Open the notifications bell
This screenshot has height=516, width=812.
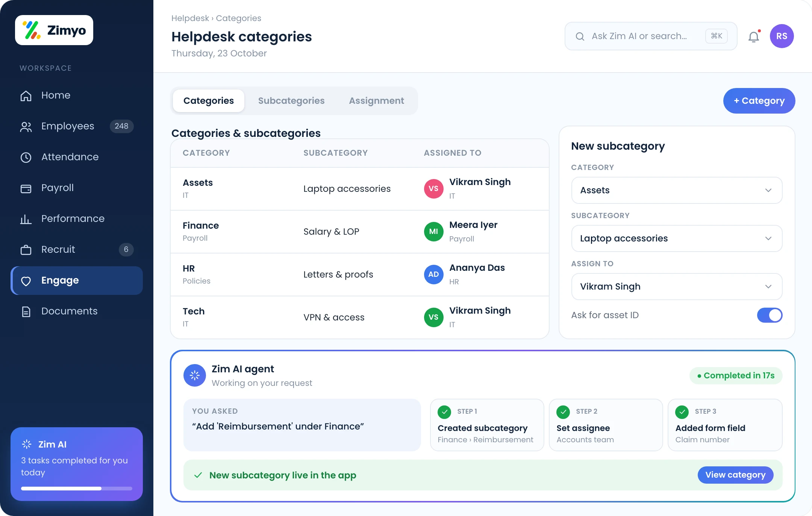(754, 36)
